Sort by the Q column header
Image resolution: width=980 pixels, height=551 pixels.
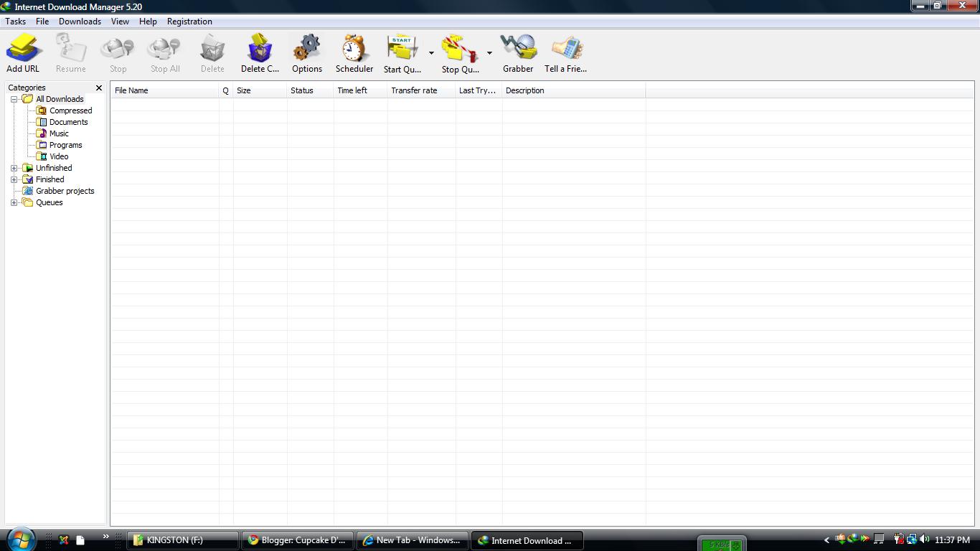[226, 90]
